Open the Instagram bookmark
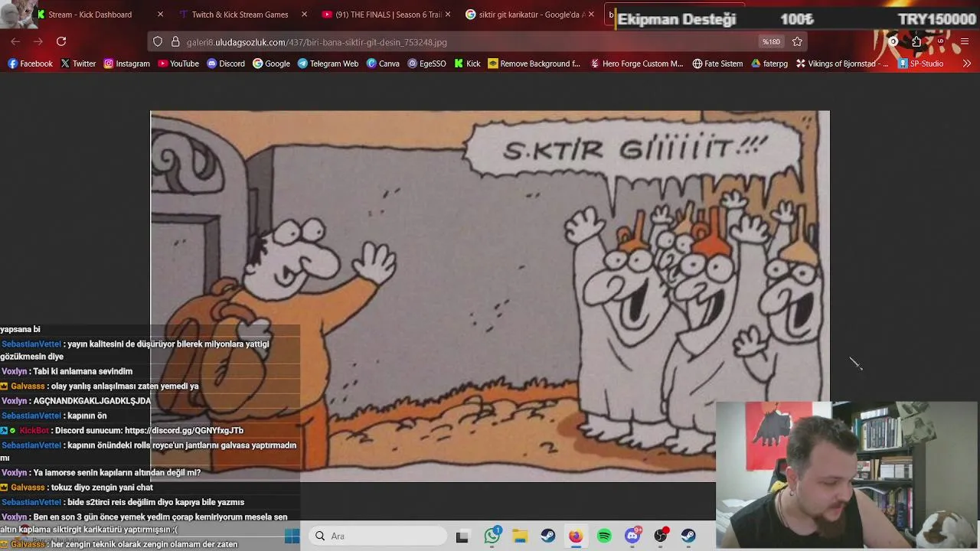This screenshot has width=980, height=551. coord(126,64)
